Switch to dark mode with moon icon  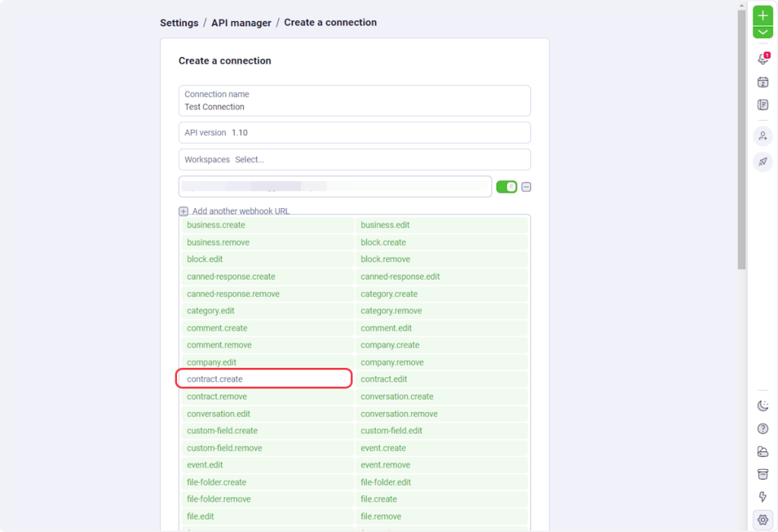[763, 406]
